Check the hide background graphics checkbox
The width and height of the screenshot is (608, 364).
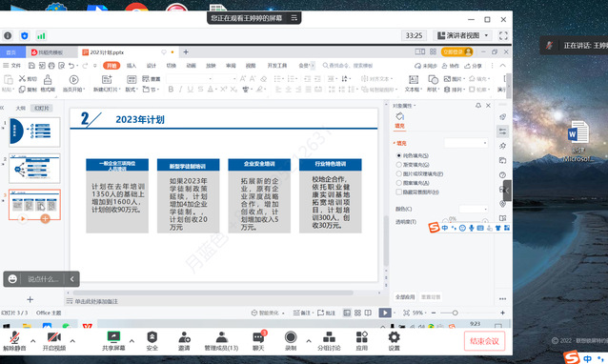tap(398, 192)
